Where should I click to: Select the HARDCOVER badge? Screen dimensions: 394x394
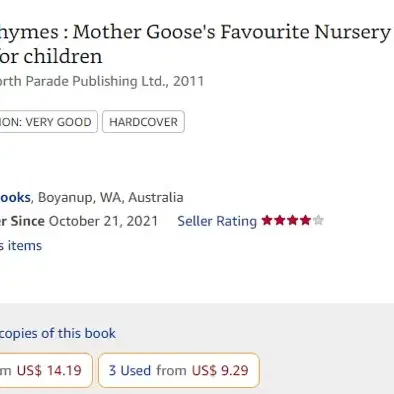click(143, 122)
